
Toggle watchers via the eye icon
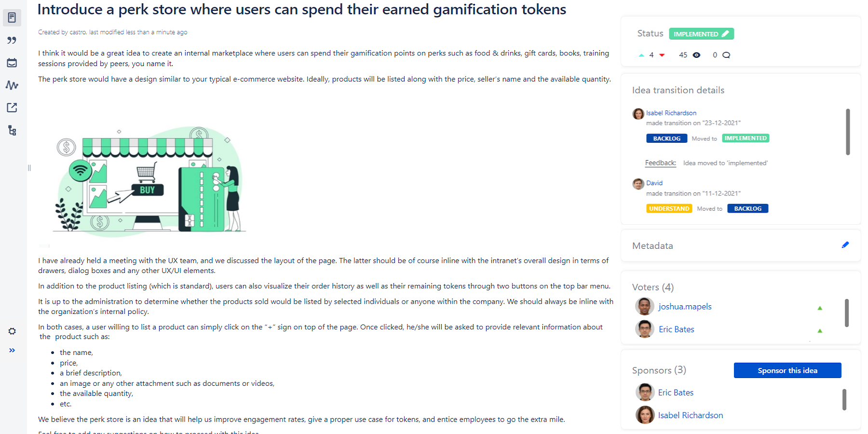pos(696,55)
